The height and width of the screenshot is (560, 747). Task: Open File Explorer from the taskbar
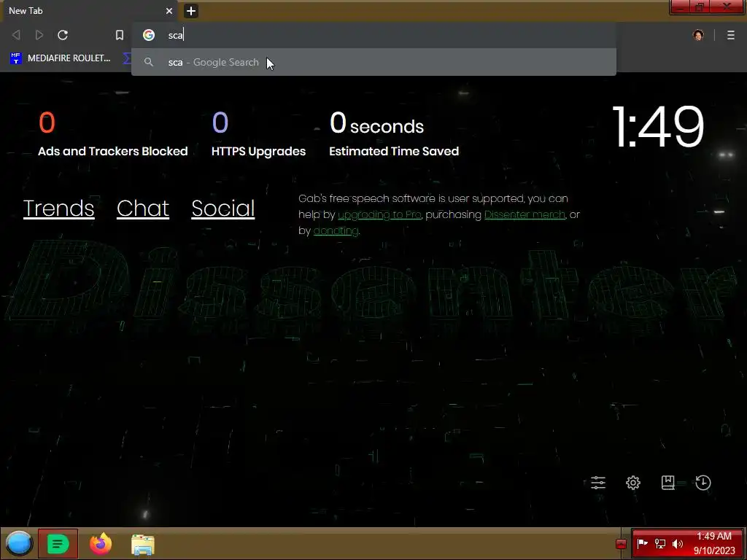tap(142, 544)
